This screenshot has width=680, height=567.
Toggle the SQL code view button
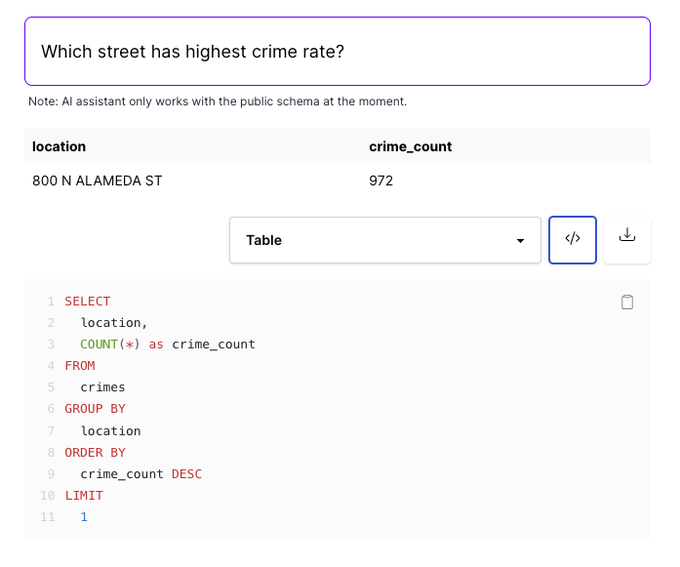572,240
